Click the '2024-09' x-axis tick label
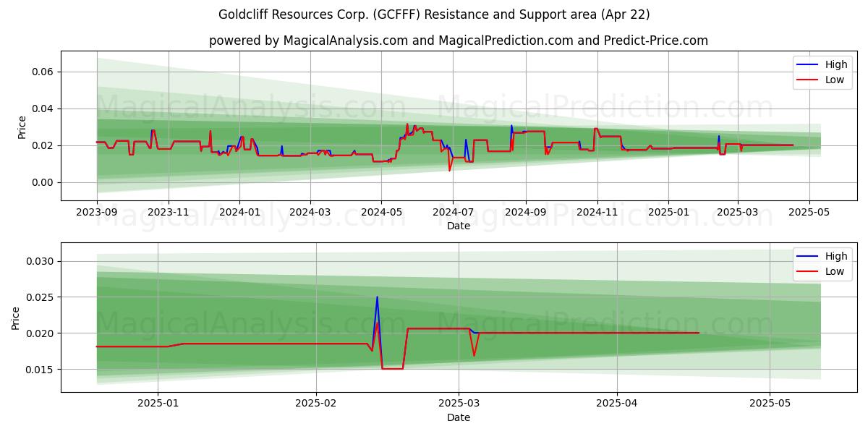This screenshot has width=868, height=434. 525,213
